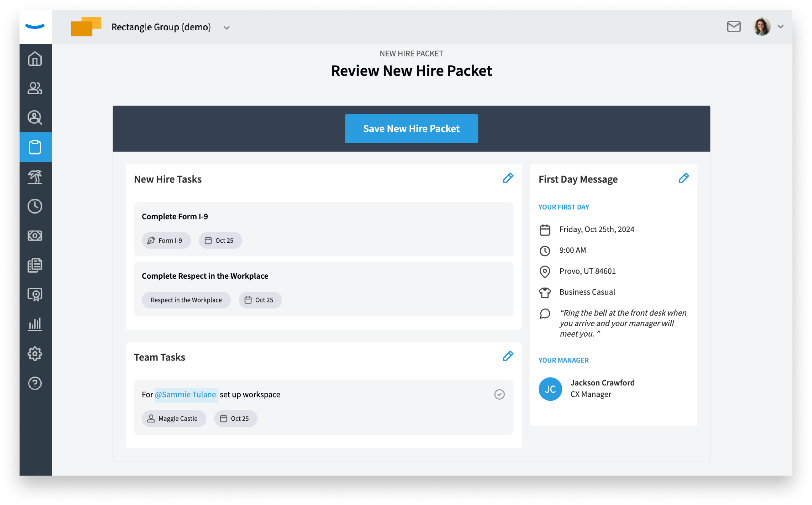Open the time-off palm tree icon

click(35, 177)
